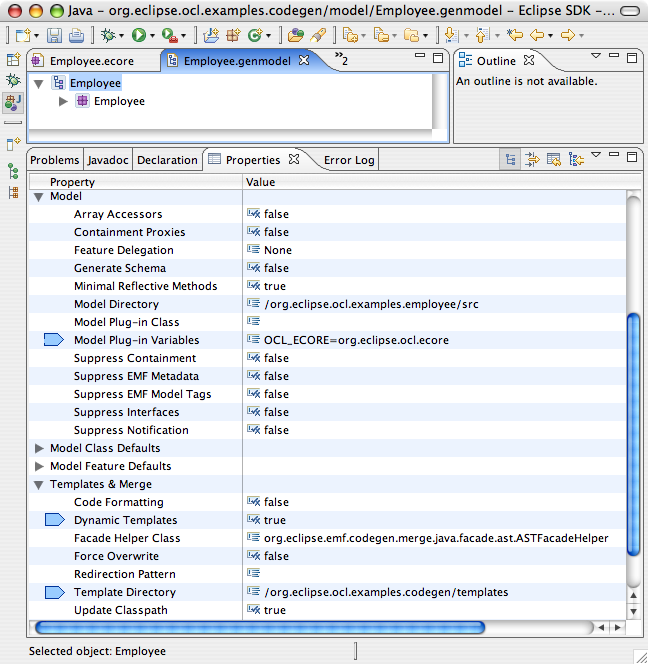Click the New Java Class icon

(x=255, y=35)
